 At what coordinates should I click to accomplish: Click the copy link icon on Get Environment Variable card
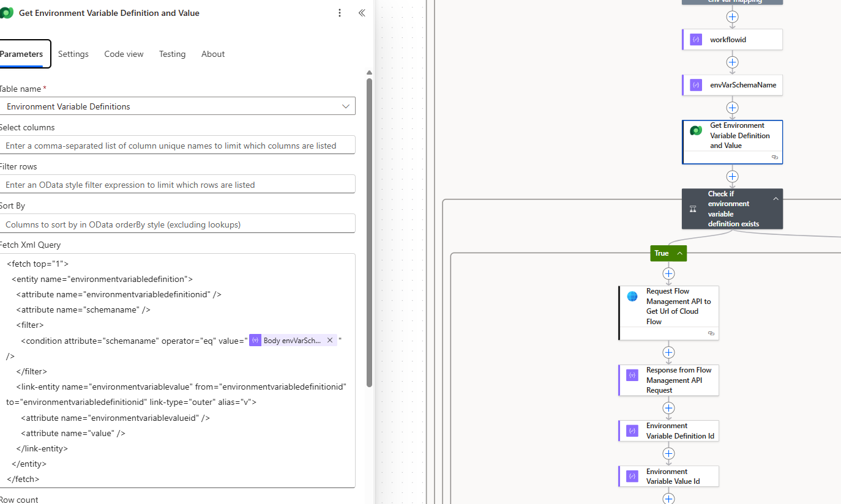[774, 157]
